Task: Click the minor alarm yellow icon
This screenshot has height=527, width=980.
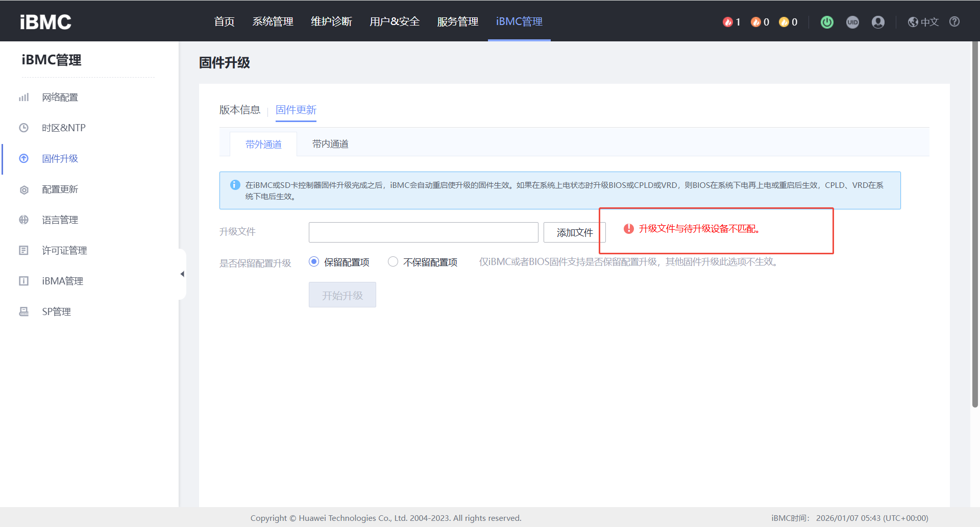Action: pyautogui.click(x=784, y=22)
